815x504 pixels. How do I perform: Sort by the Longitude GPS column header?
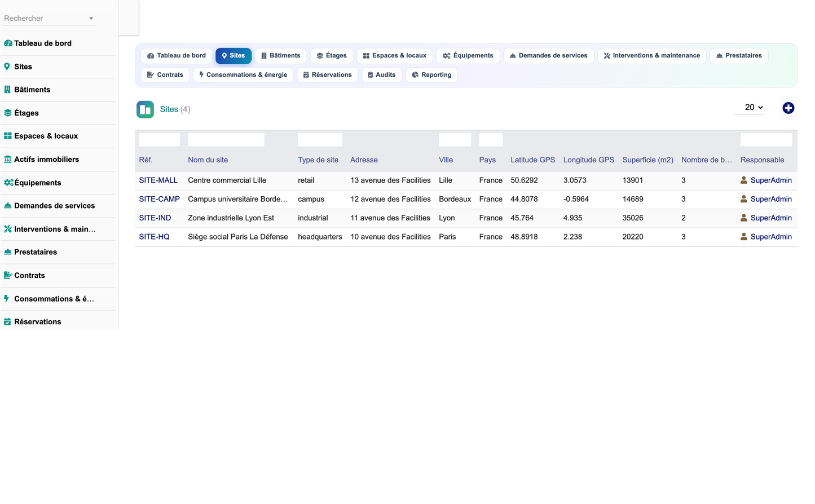pyautogui.click(x=589, y=160)
